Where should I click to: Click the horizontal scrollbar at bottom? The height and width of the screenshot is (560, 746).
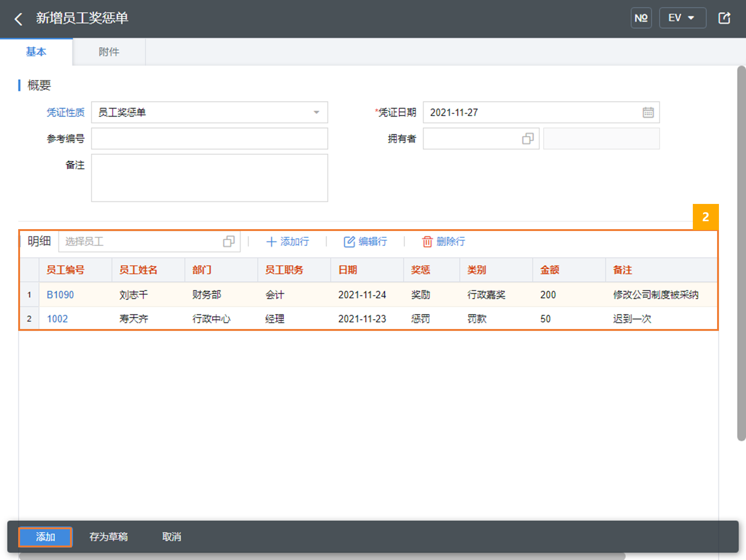click(322, 556)
